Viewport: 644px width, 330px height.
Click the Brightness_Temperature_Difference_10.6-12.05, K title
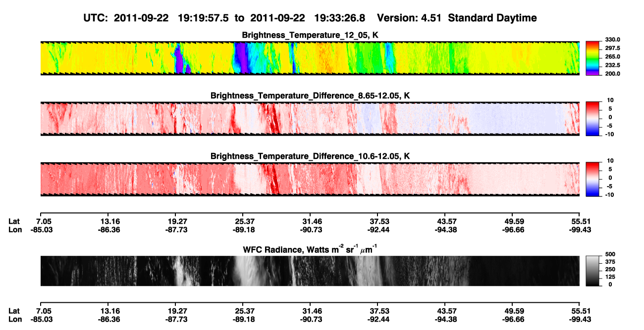click(x=310, y=156)
